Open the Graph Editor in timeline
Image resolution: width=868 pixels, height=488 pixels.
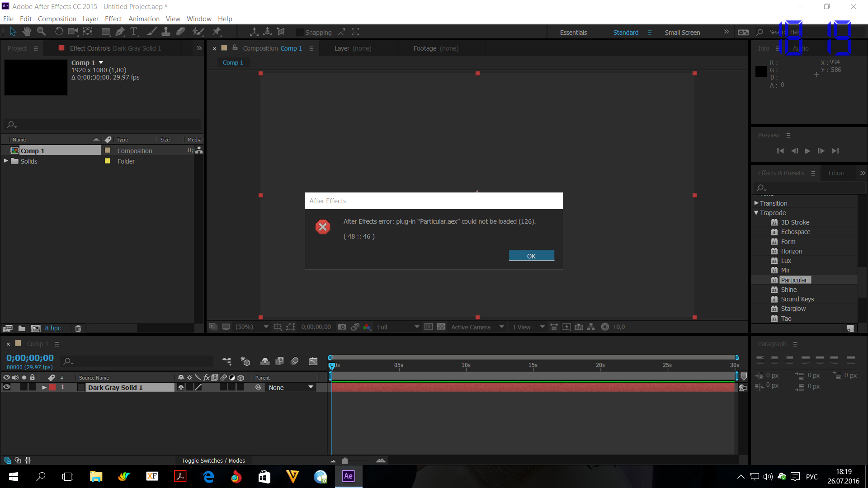[x=313, y=361]
